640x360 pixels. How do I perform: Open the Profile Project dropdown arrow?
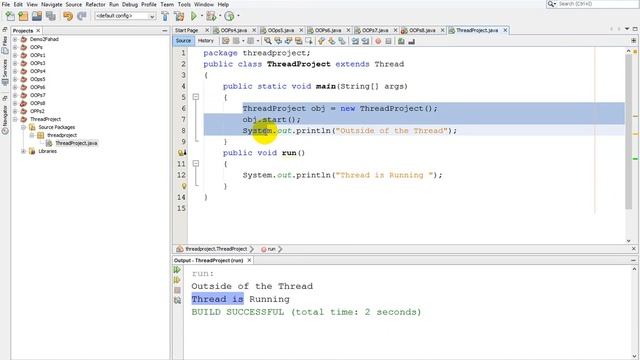pos(238,16)
